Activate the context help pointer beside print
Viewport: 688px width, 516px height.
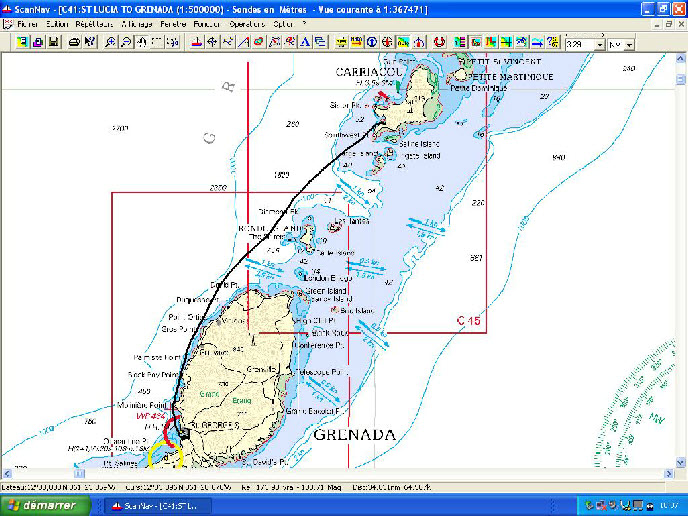tap(90, 42)
